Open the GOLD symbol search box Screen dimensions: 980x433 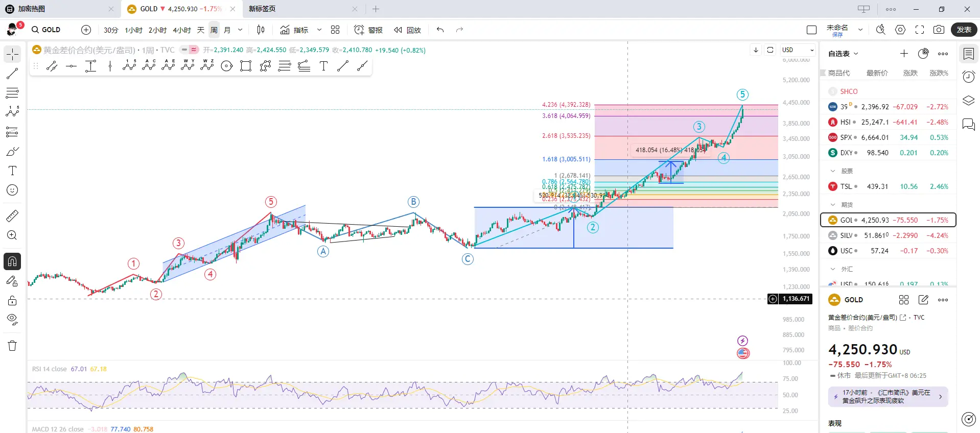[47, 30]
